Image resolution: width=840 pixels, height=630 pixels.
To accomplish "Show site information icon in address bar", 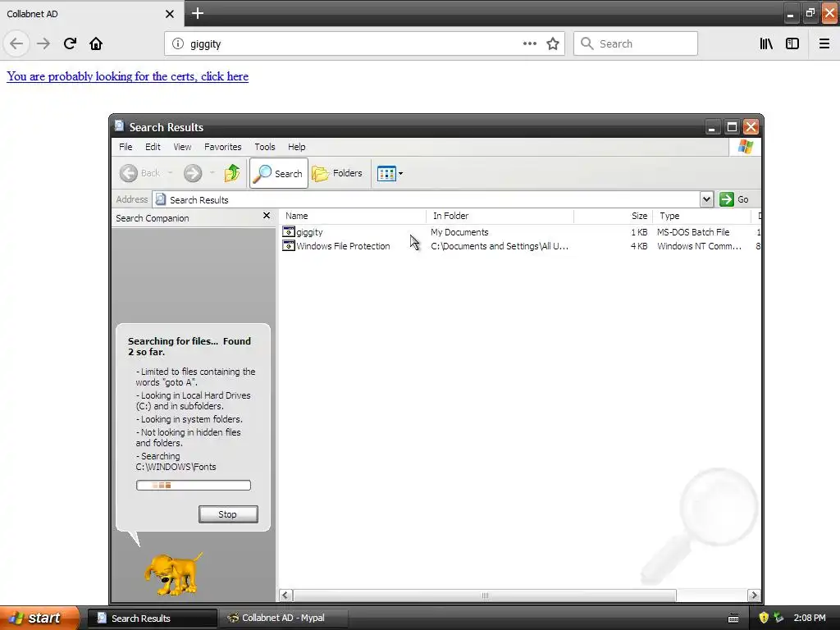I will tap(178, 43).
